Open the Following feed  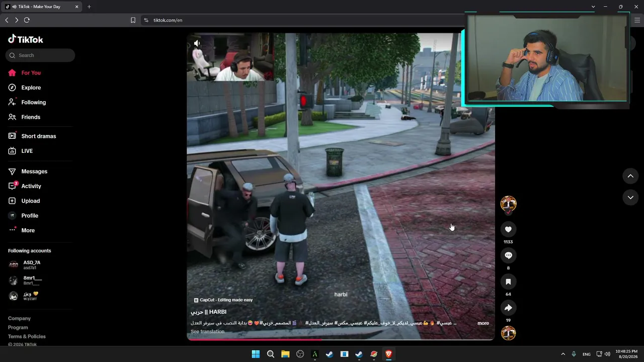tap(27, 102)
